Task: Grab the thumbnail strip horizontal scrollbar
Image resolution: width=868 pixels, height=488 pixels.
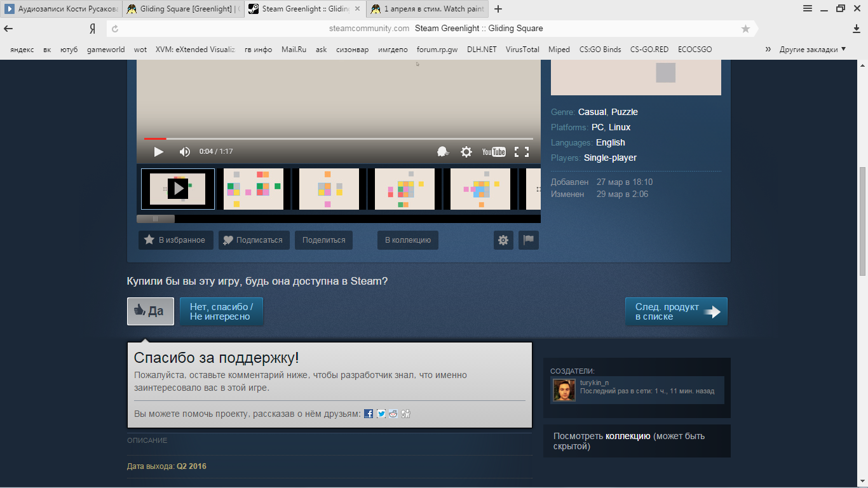Action: [x=156, y=219]
